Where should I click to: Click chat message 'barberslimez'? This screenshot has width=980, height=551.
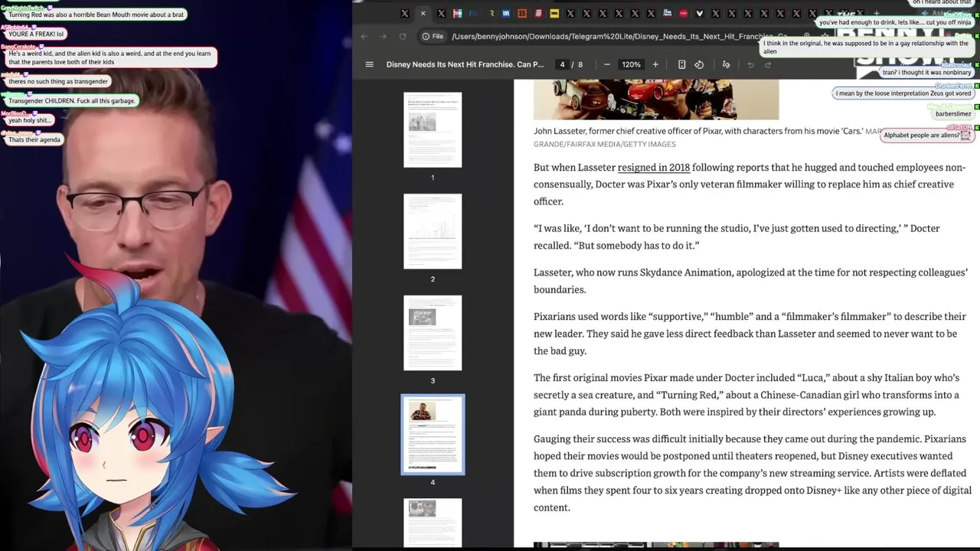953,114
